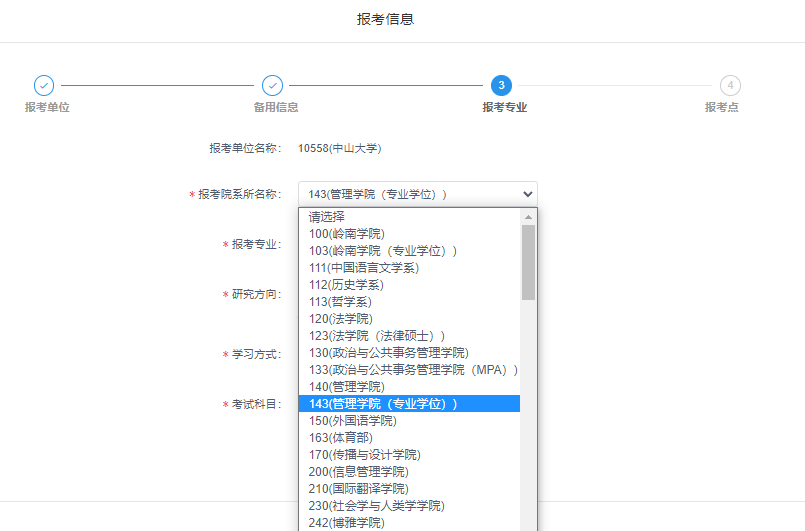
Task: Pick 112(历史学系) from dropdown
Action: pyautogui.click(x=346, y=284)
